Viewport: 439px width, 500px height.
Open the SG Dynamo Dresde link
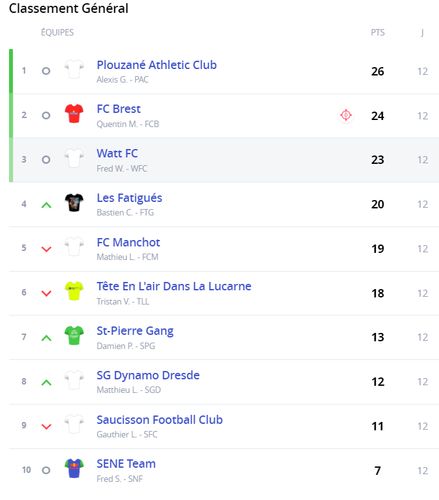point(148,375)
